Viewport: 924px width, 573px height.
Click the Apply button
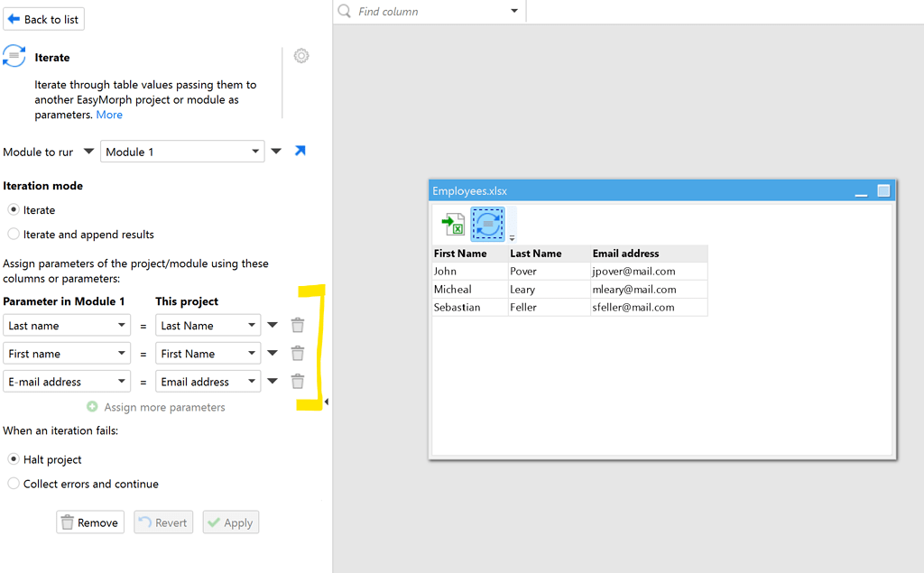[x=230, y=522]
